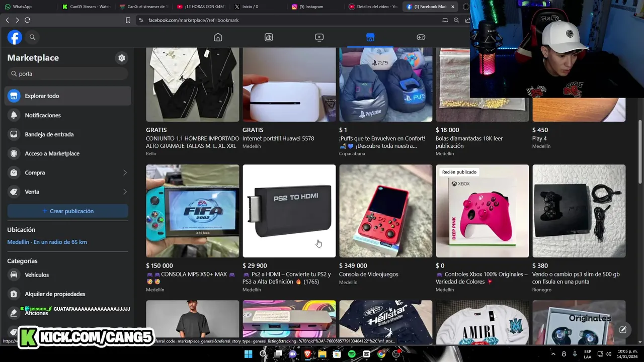
Task: Open PS3 slim listing image
Action: (x=579, y=211)
